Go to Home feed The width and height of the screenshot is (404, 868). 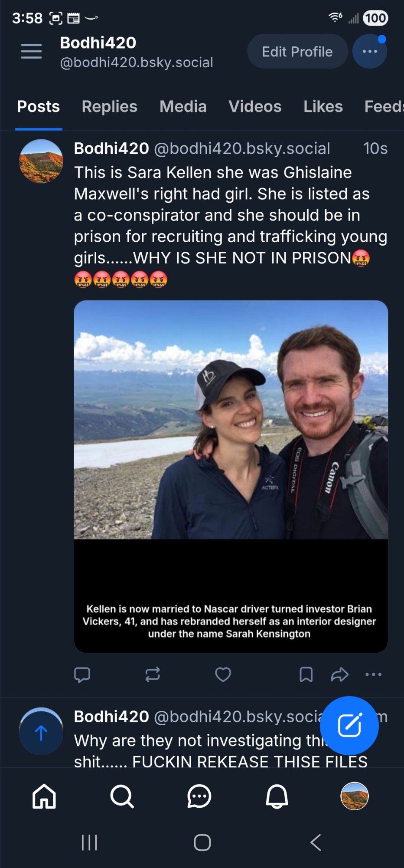coord(44,796)
